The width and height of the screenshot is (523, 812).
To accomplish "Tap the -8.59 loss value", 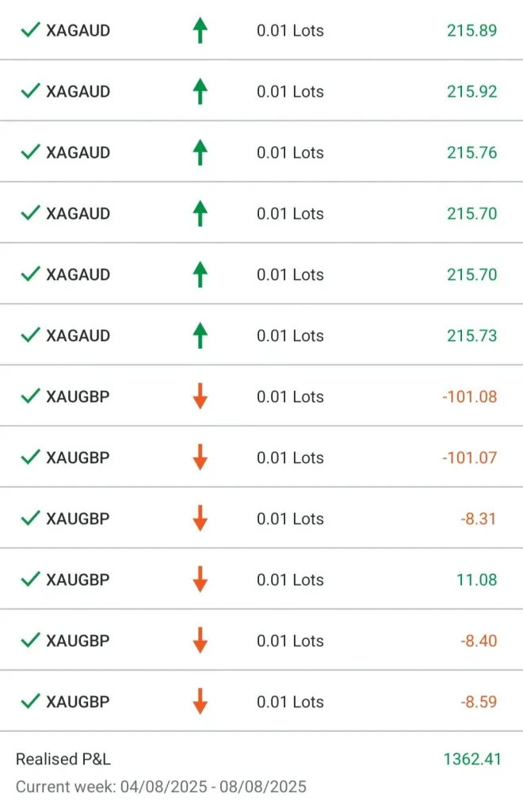I will pyautogui.click(x=479, y=702).
